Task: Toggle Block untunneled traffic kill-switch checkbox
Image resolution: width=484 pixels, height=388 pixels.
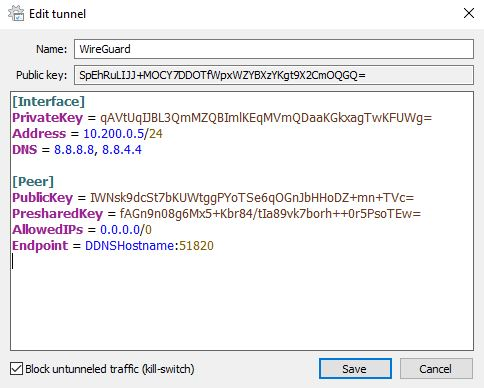Action: click(x=16, y=369)
